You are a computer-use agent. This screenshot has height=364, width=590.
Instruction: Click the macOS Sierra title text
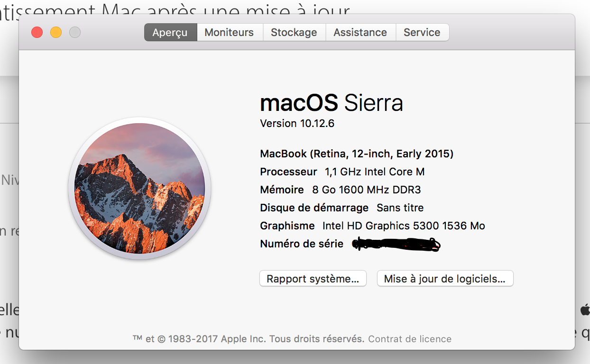(332, 103)
